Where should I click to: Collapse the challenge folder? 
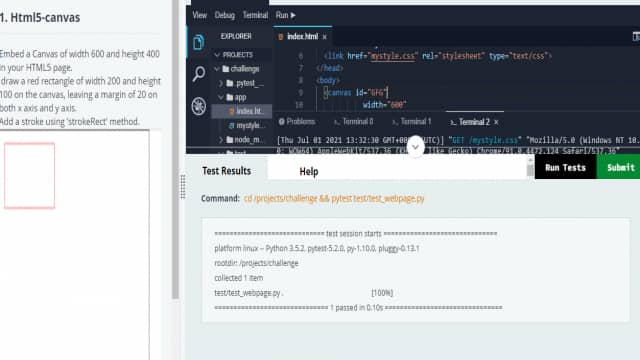[217, 69]
